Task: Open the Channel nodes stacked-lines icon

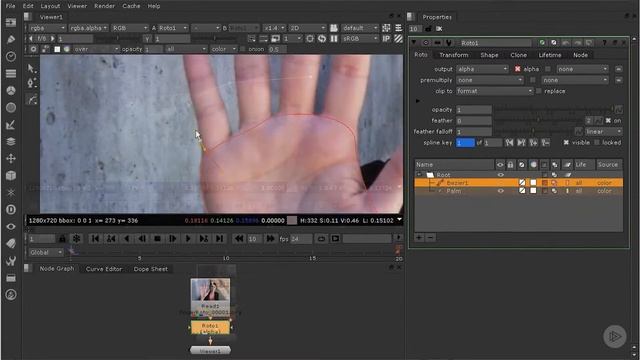Action: [x=11, y=73]
